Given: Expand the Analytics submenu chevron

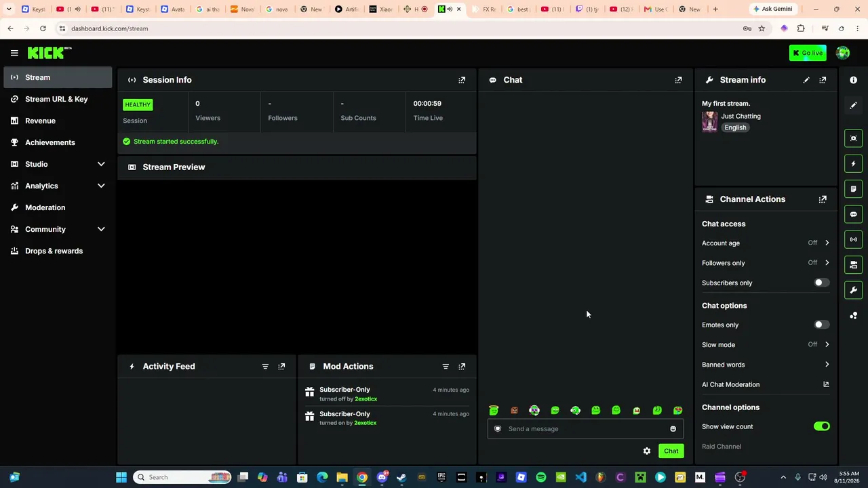Looking at the screenshot, I should 101,186.
